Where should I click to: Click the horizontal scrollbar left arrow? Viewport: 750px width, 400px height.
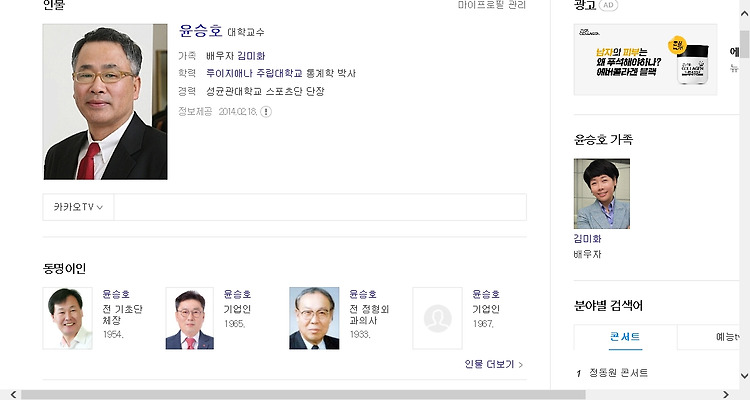point(13,395)
